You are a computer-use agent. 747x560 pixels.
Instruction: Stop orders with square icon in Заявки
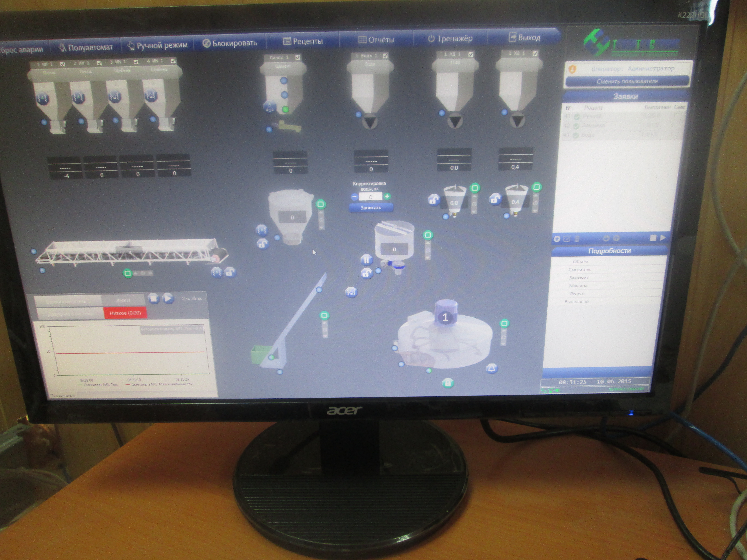tap(653, 238)
